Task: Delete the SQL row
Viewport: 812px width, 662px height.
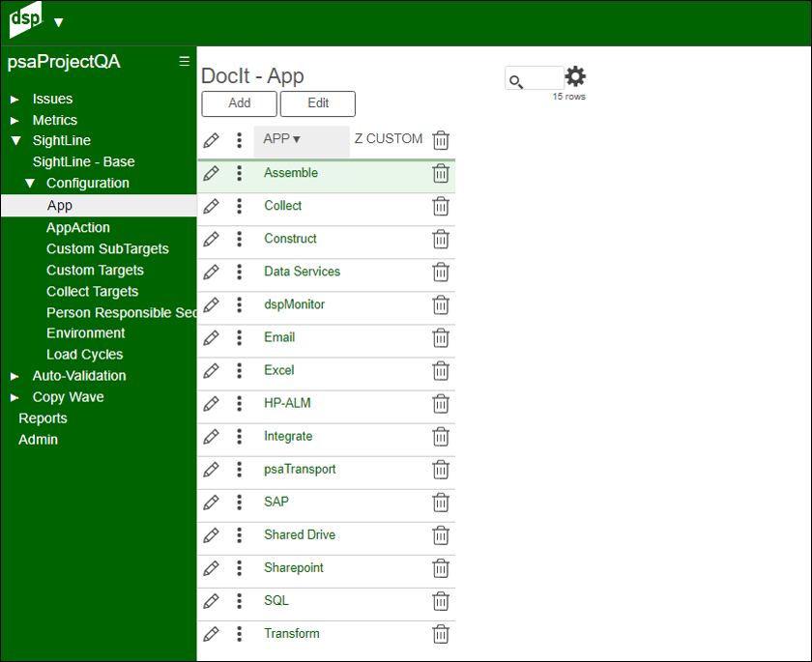Action: 441,601
